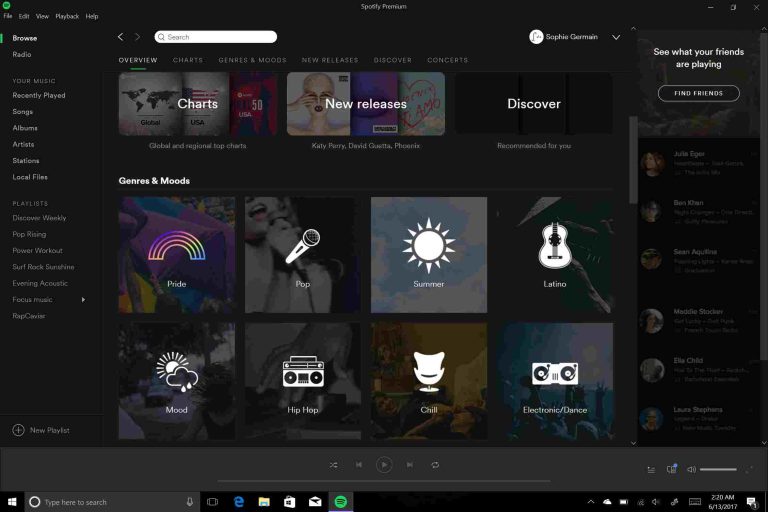Open the Mood genre tile
The height and width of the screenshot is (512, 768).
pos(177,381)
